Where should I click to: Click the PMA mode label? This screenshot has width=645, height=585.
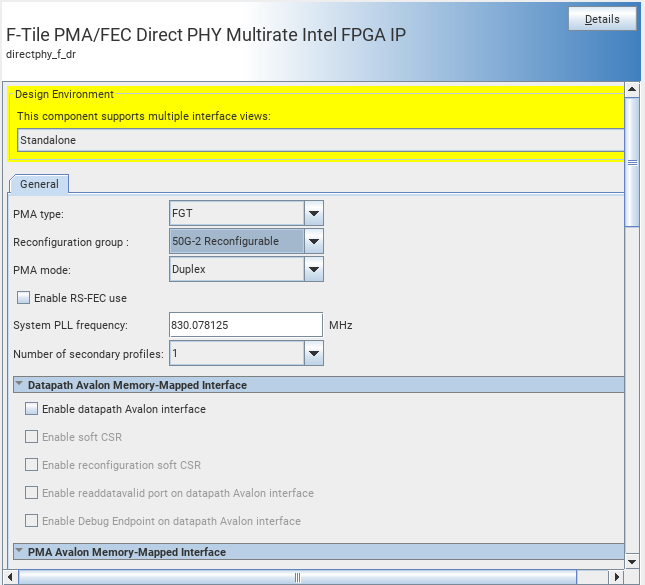click(42, 270)
